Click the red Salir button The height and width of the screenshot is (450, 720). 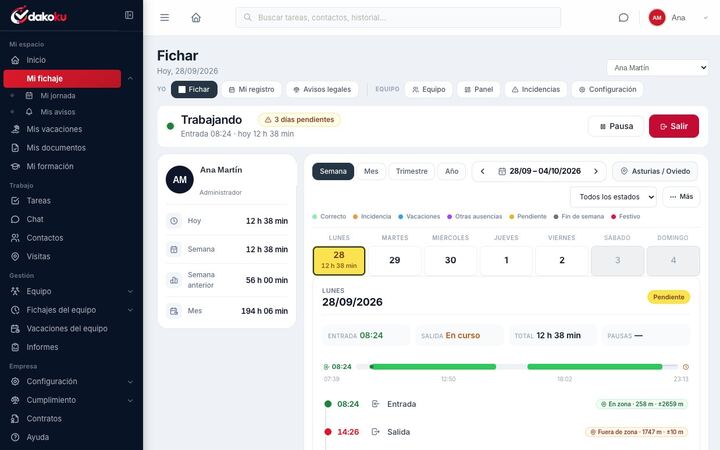click(674, 126)
